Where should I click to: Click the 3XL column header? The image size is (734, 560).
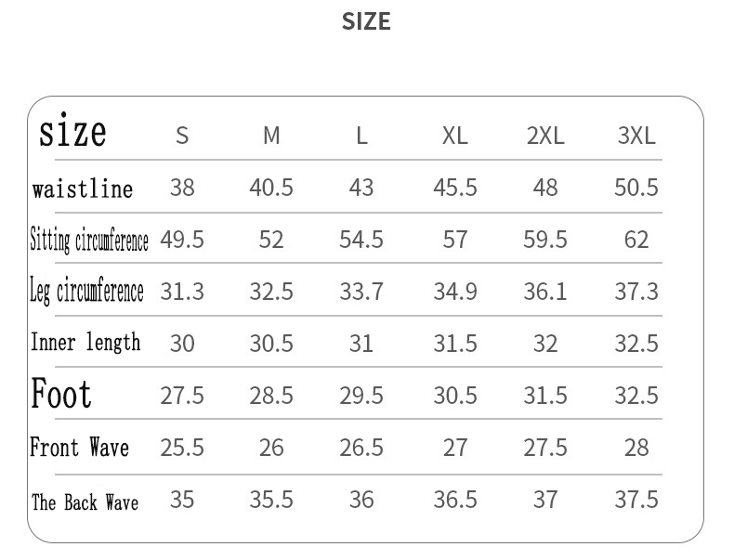pos(636,136)
